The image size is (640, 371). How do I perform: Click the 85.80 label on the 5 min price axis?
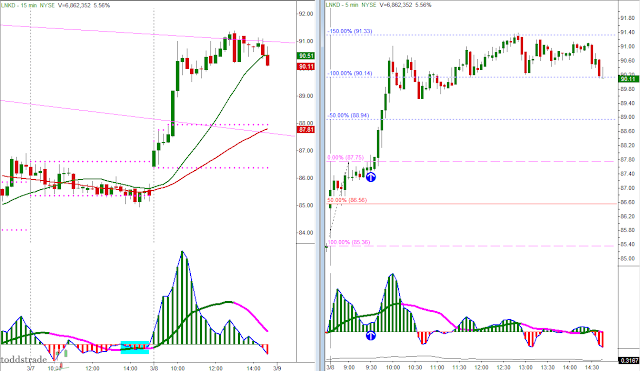[x=627, y=230]
